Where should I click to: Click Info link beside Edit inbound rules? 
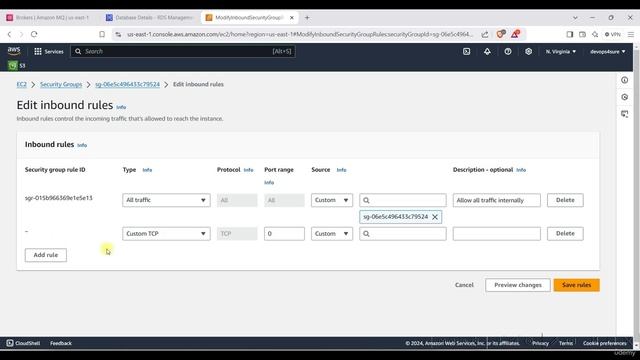(121, 107)
